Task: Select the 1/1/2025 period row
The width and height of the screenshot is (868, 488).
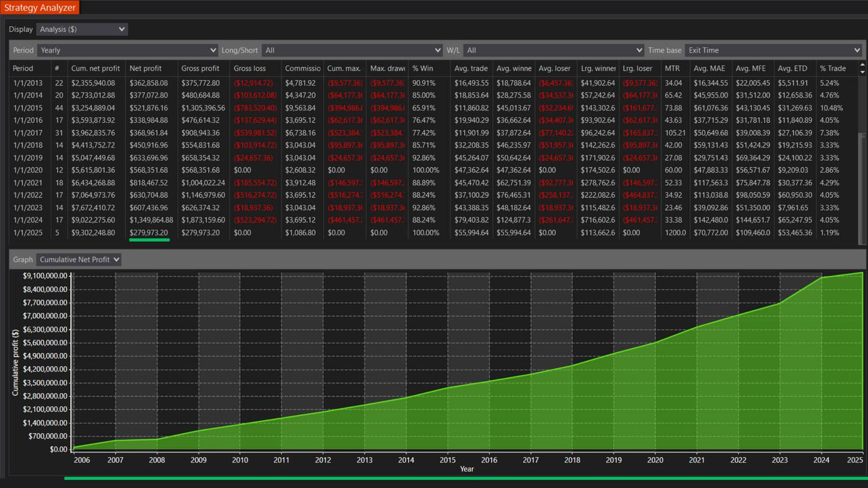Action: pyautogui.click(x=434, y=232)
